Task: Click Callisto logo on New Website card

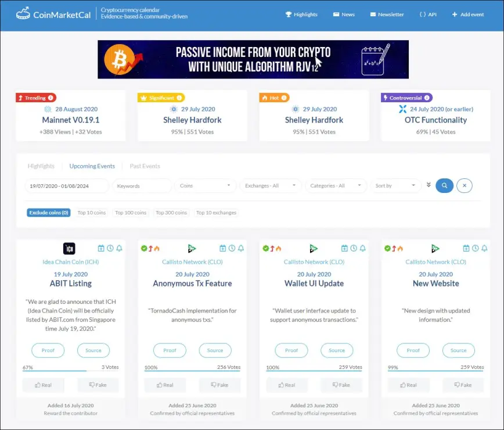Action: pos(435,249)
